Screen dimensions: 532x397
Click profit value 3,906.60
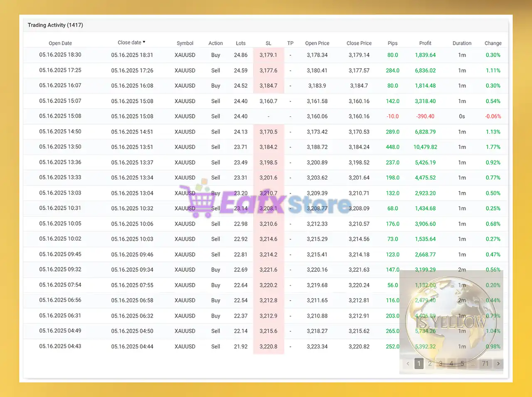425,224
